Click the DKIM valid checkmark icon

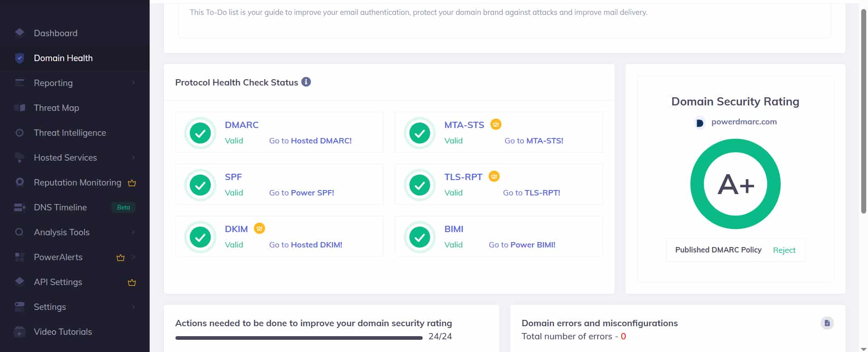[200, 237]
